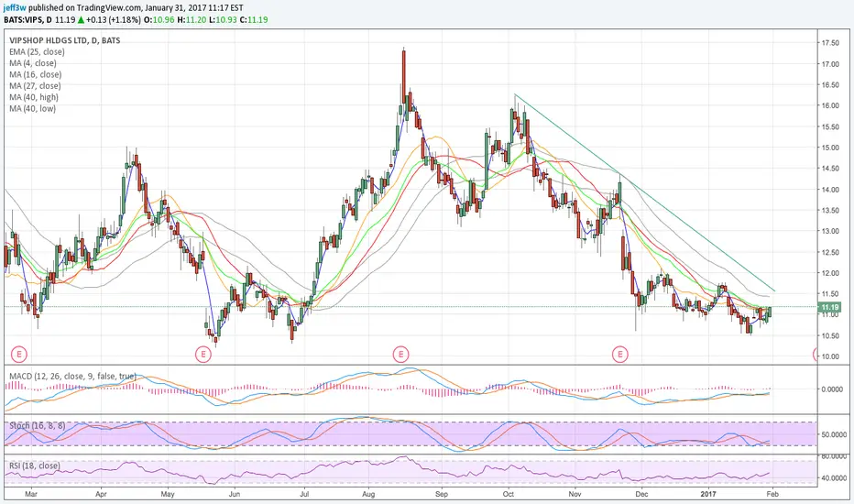The height and width of the screenshot is (504, 854).
Task: Select the VIPSHOP HLDGS LTD, D, BATS legend title
Action: [65, 40]
